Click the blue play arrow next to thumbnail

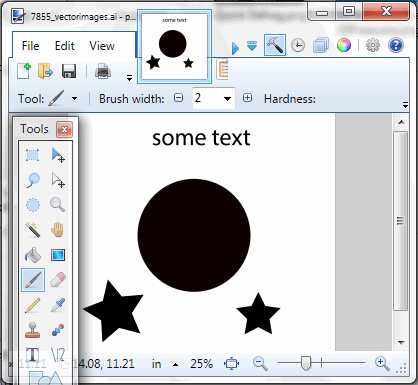235,49
